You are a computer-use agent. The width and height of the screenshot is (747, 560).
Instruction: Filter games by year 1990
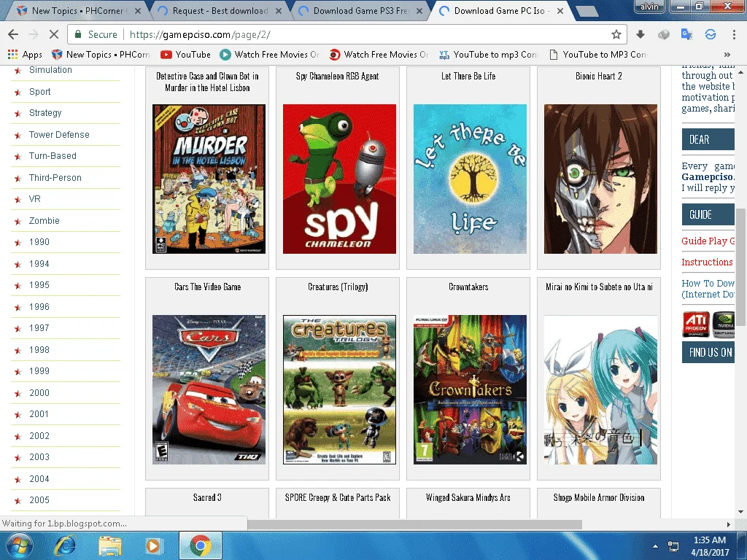[39, 242]
